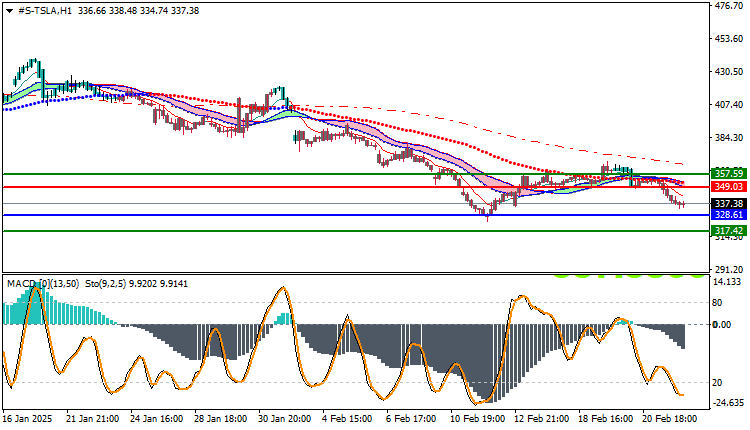
Task: Click the stochastic 80 level label
Action: tap(717, 303)
